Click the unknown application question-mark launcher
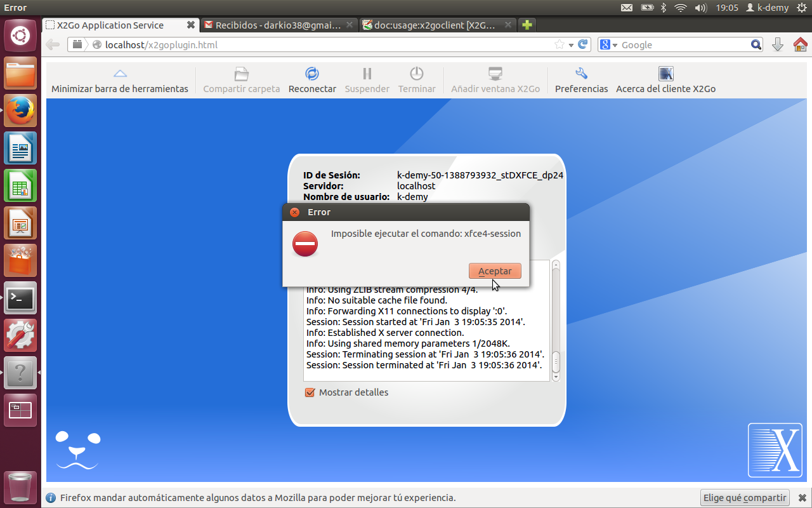 coord(20,373)
